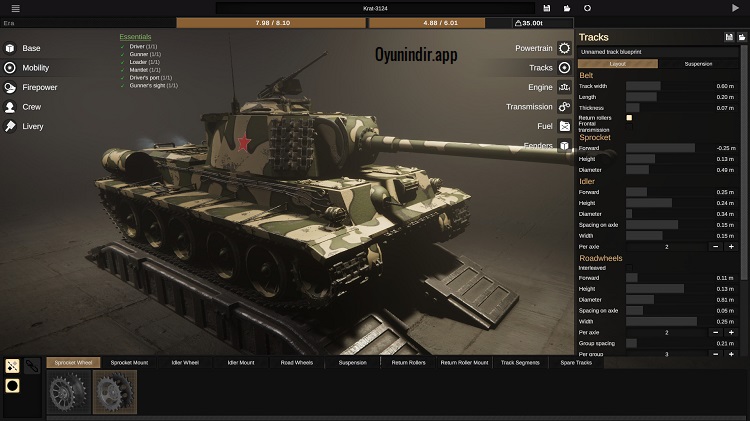The image size is (750, 421).
Task: Click the Essentials link
Action: (x=135, y=37)
